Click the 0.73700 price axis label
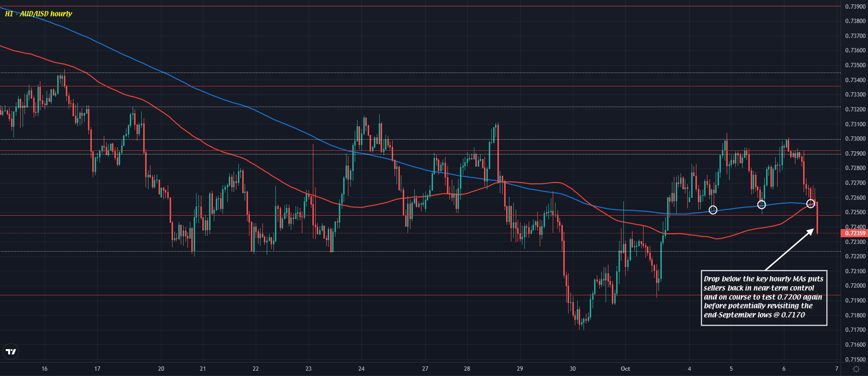The width and height of the screenshot is (868, 376). coord(856,36)
